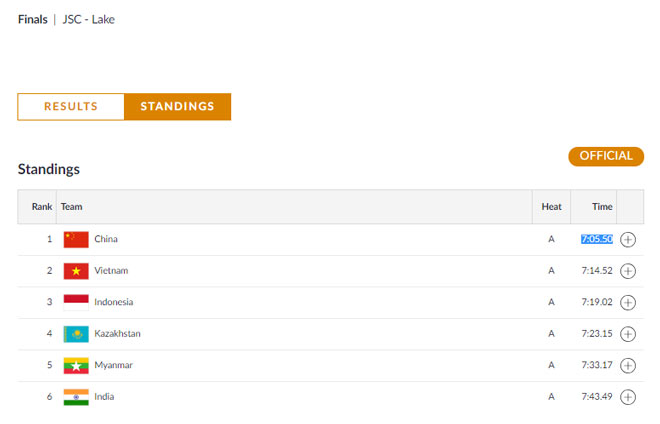This screenshot has height=424, width=660.
Task: Click China's highlighted time 7:05.50
Action: [597, 239]
